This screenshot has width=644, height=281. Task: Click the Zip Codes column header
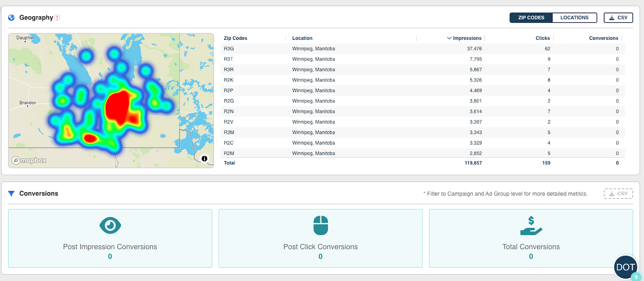pyautogui.click(x=235, y=38)
